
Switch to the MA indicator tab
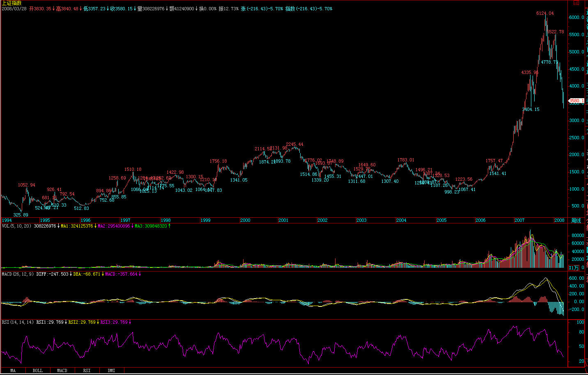pyautogui.click(x=13, y=370)
